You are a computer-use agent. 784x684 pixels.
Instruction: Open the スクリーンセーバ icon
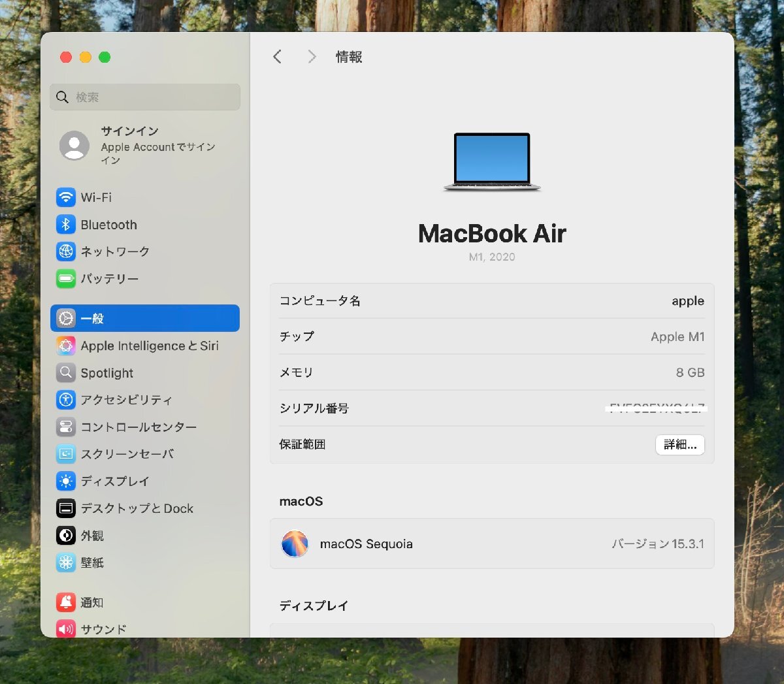[66, 454]
